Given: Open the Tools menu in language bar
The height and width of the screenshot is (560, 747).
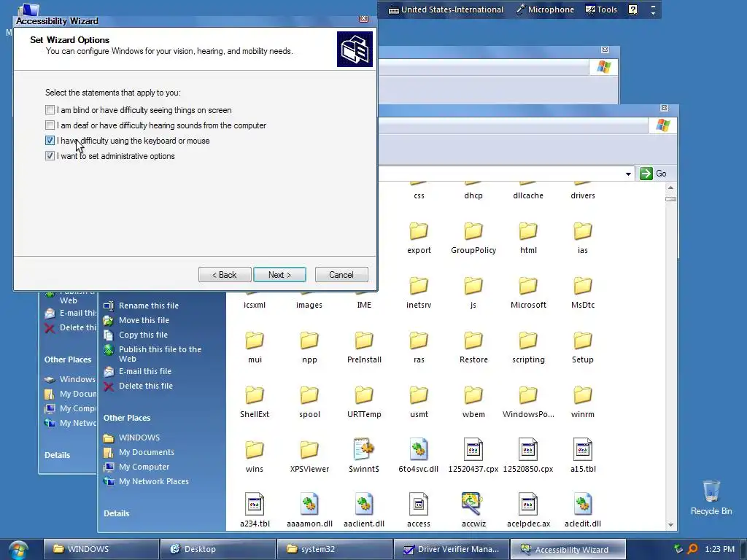Looking at the screenshot, I should click(x=601, y=9).
